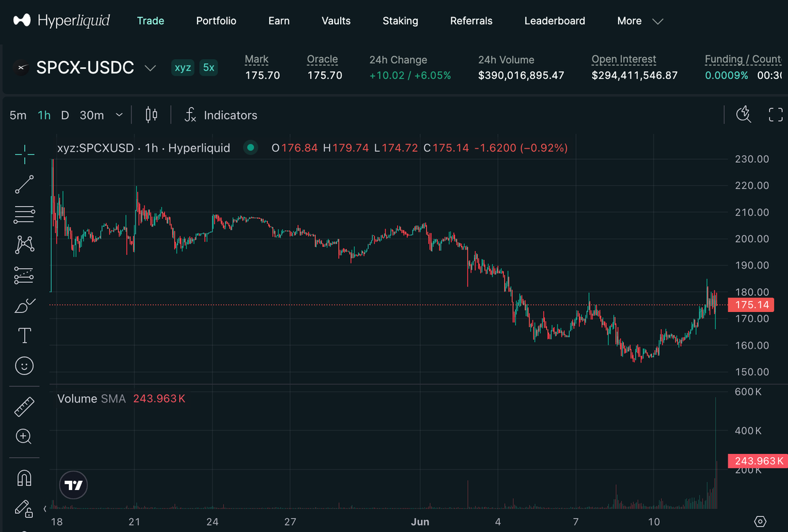Open candlestick chart style selector
The width and height of the screenshot is (788, 532).
pos(151,115)
